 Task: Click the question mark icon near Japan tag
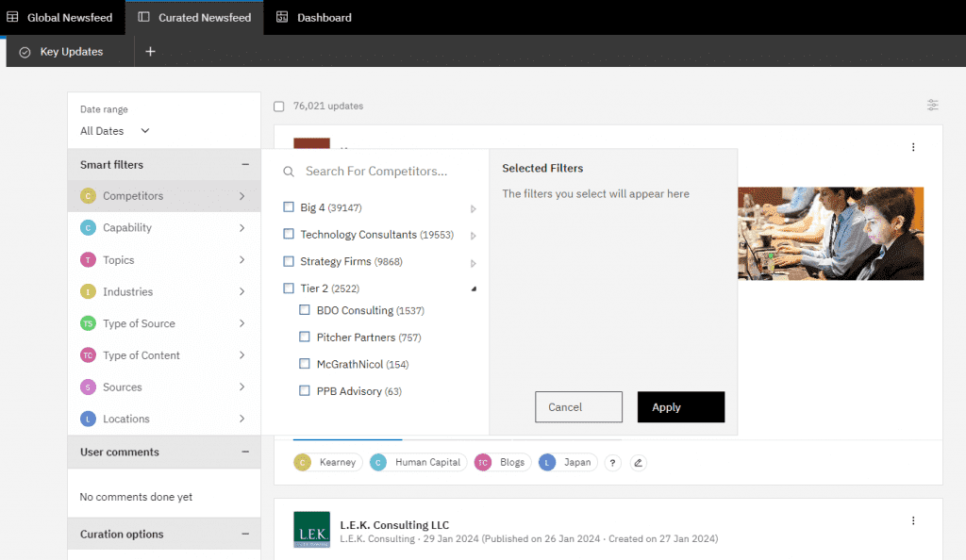(x=612, y=462)
